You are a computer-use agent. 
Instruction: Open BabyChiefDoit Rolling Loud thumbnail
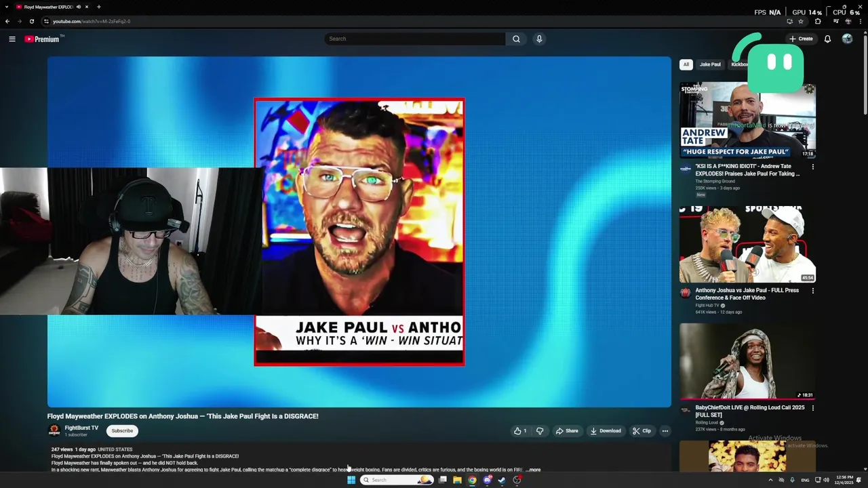(747, 361)
